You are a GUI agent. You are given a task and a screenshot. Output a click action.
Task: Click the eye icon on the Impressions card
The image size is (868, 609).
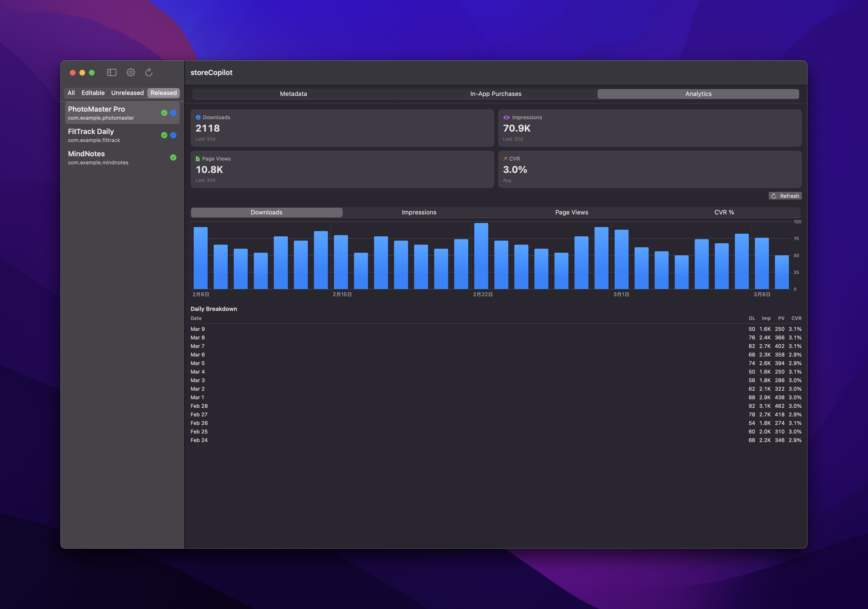[x=506, y=117]
